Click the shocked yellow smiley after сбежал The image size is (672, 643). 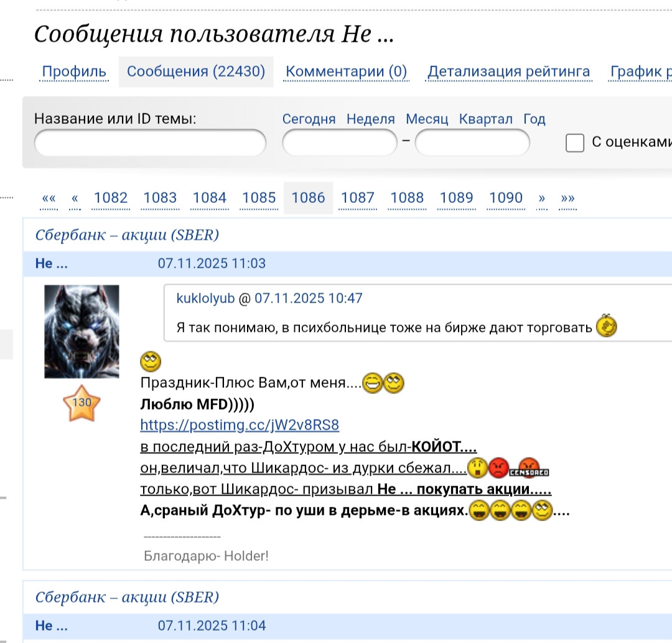(x=477, y=467)
